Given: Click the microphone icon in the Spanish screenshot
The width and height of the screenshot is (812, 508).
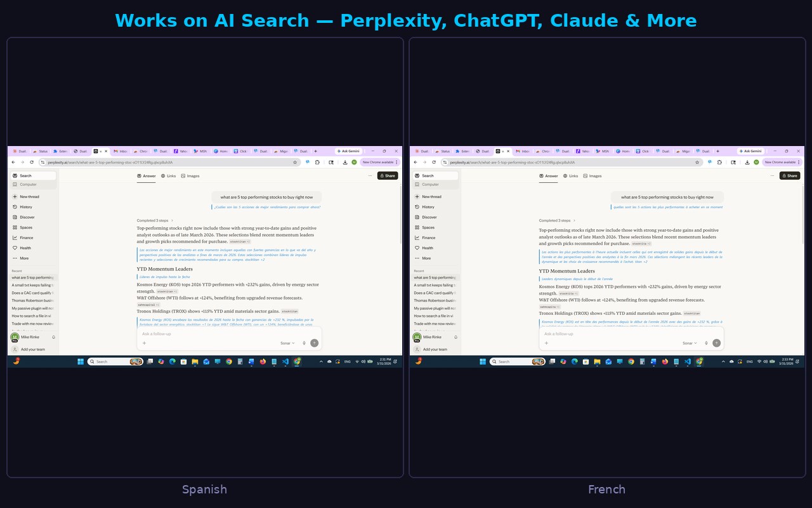Looking at the screenshot, I should point(304,343).
